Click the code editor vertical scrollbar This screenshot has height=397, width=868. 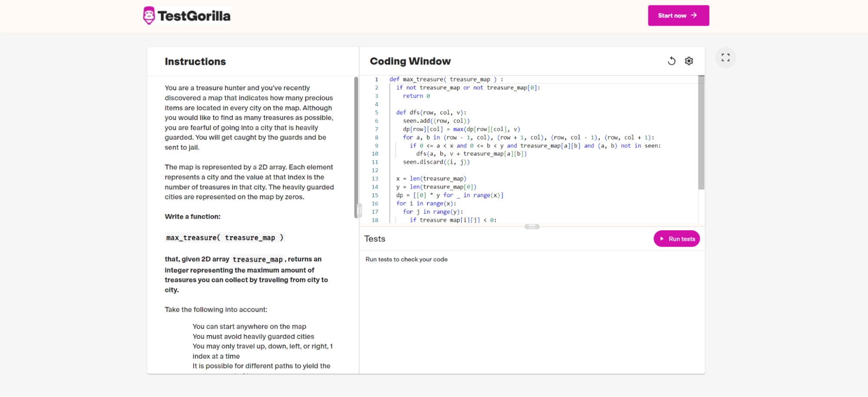click(x=701, y=132)
